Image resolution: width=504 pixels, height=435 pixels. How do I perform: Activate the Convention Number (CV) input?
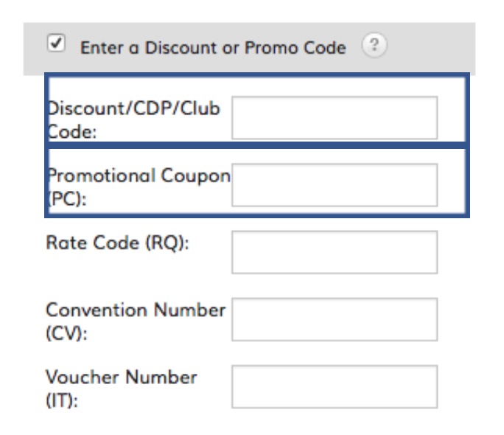(x=335, y=319)
